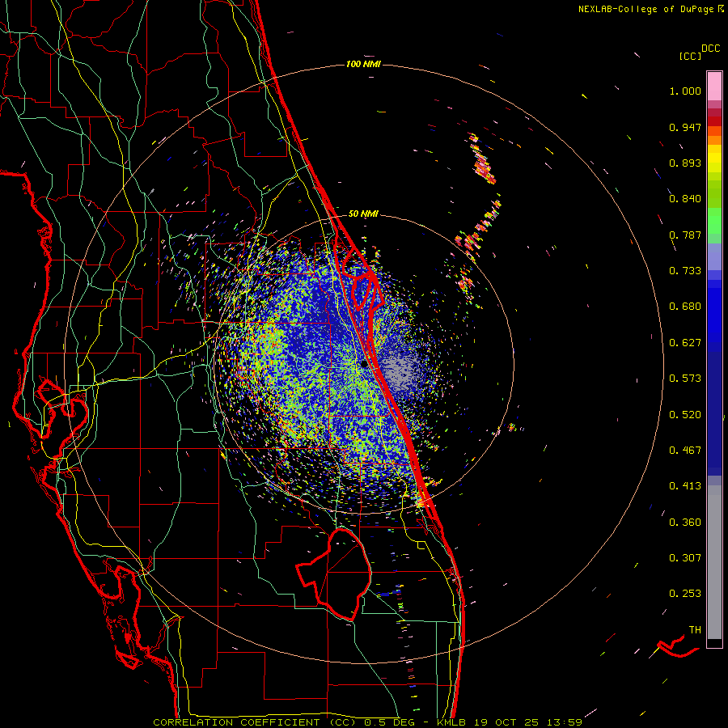Select the 0.467 scale value
This screenshot has width=728, height=728.
685,451
